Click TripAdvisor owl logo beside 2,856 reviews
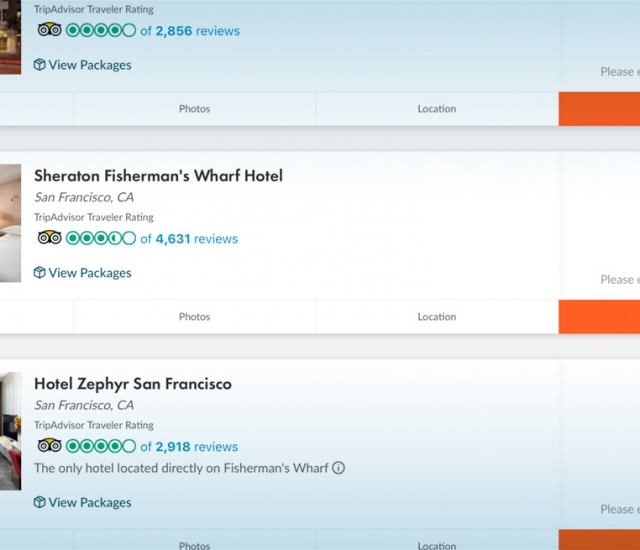The image size is (640, 550). click(x=49, y=30)
